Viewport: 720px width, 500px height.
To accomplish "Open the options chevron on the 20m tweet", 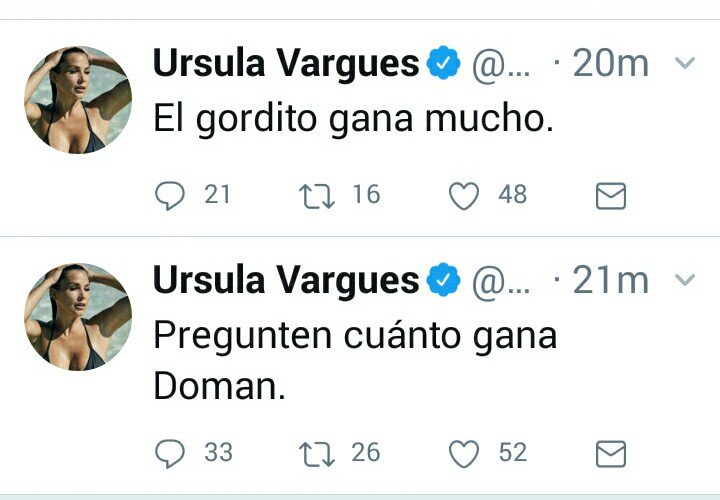I will (x=685, y=64).
